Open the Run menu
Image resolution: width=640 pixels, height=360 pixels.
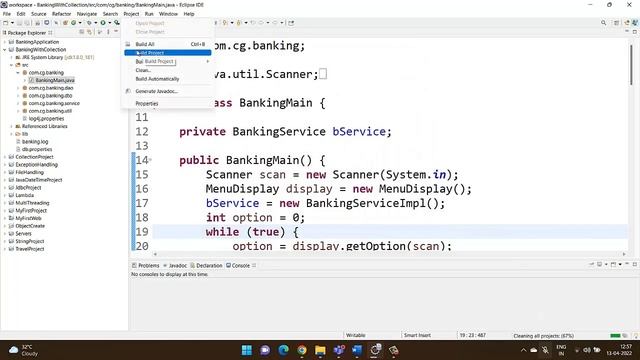pyautogui.click(x=149, y=14)
